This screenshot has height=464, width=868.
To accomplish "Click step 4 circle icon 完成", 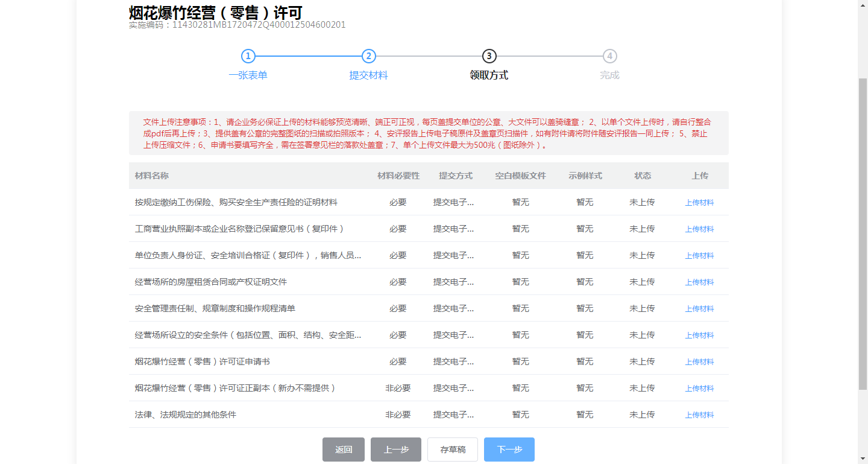I will [609, 56].
